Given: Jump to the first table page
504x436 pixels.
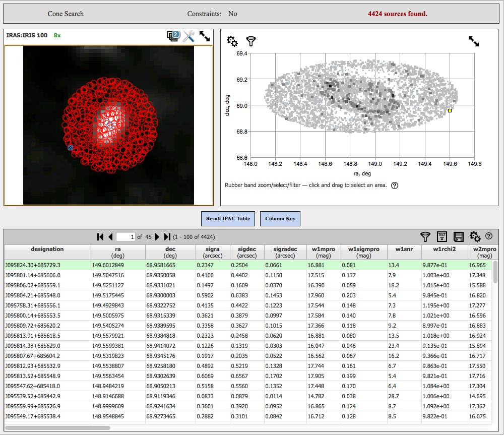Looking at the screenshot, I should (100, 237).
